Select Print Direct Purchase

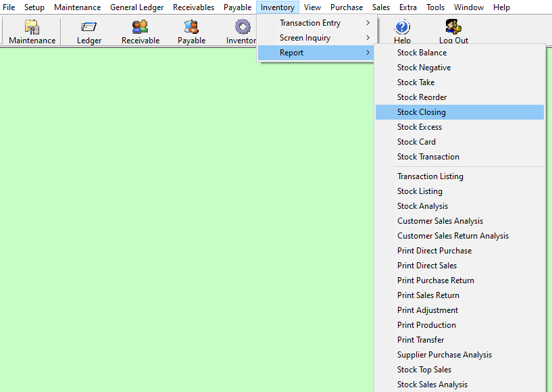tap(459, 251)
